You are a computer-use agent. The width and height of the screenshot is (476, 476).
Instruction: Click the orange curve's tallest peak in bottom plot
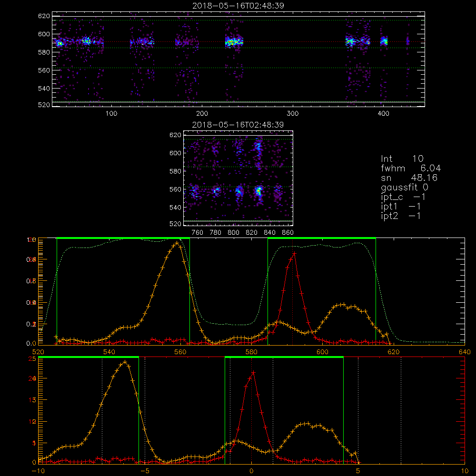125,362
